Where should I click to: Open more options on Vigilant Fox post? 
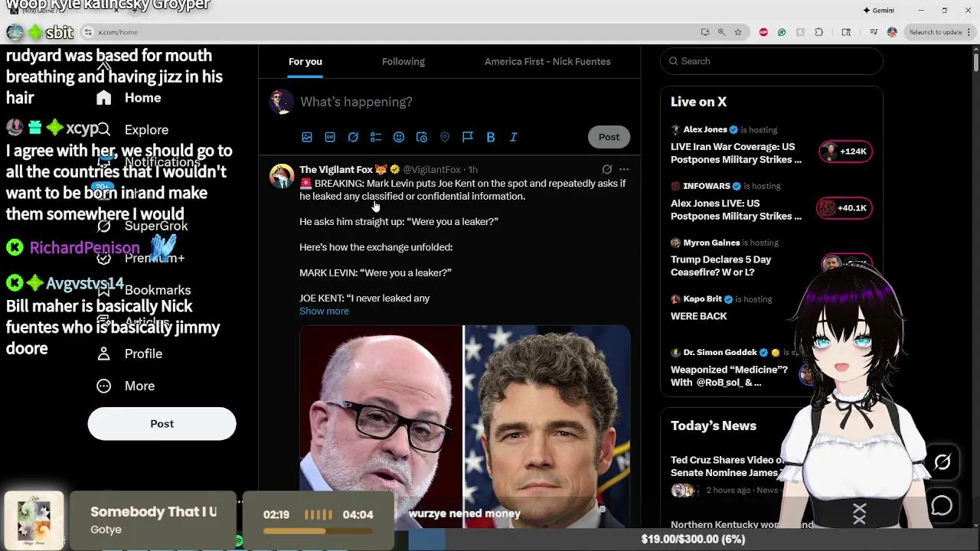point(624,169)
